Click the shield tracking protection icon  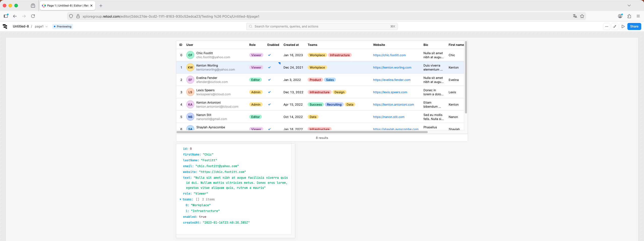click(71, 16)
